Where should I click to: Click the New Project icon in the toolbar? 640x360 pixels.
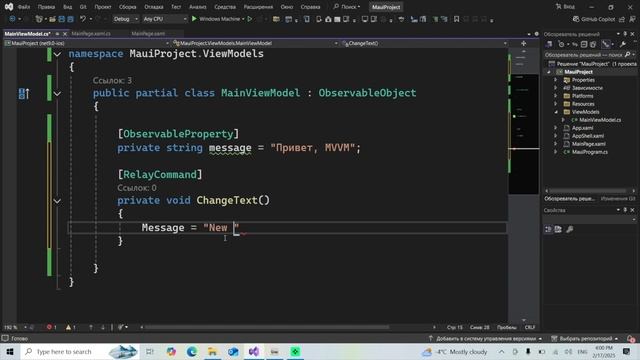[39, 19]
